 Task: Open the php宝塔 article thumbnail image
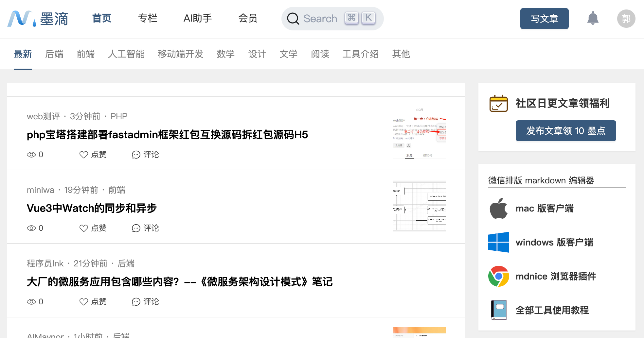(x=419, y=133)
